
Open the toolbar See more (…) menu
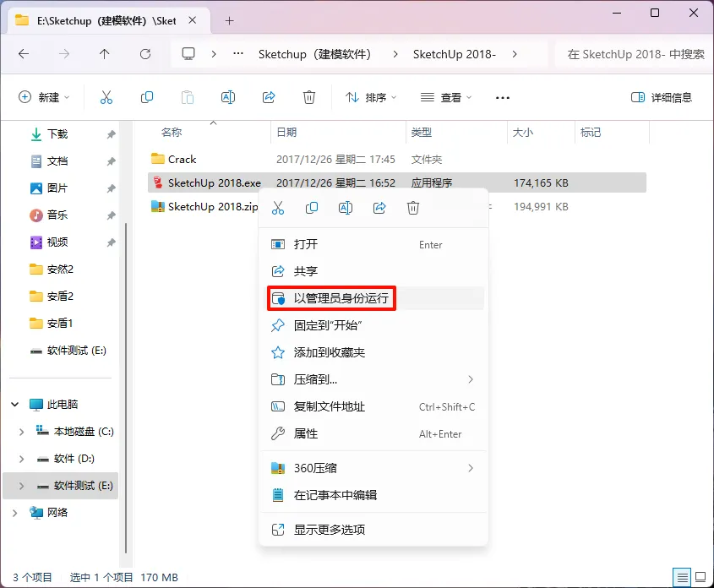pyautogui.click(x=502, y=97)
